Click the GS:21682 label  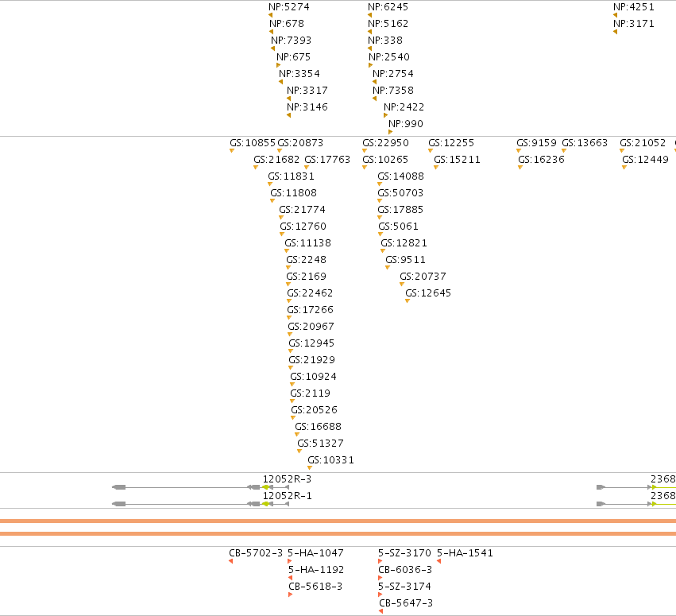click(x=276, y=160)
